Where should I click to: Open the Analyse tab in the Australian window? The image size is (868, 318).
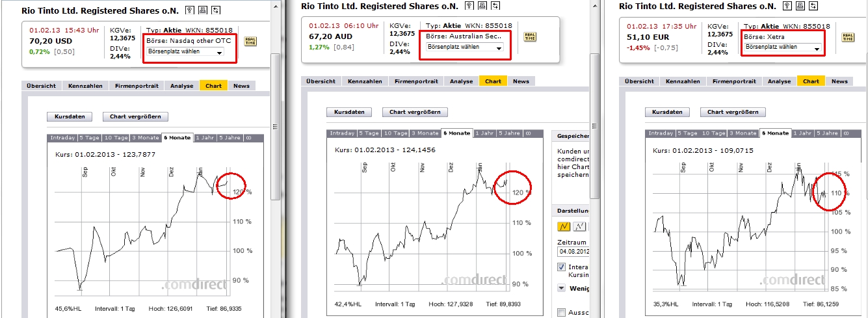tap(461, 81)
